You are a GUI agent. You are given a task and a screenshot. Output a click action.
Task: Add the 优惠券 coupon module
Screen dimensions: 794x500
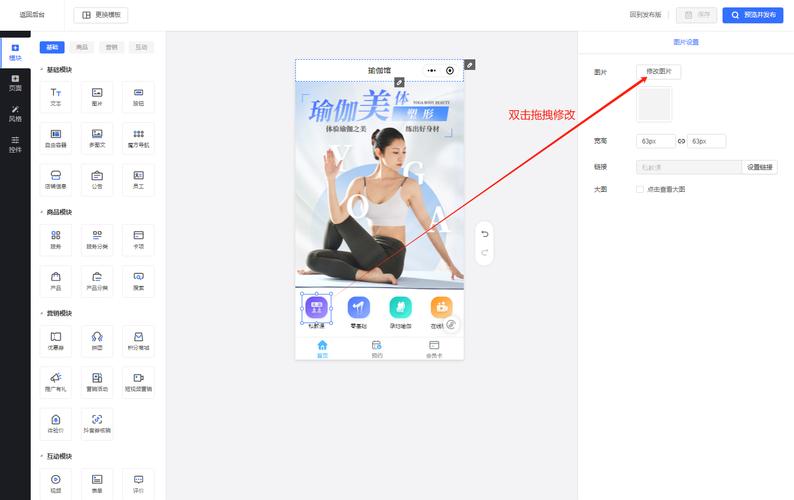coord(56,341)
